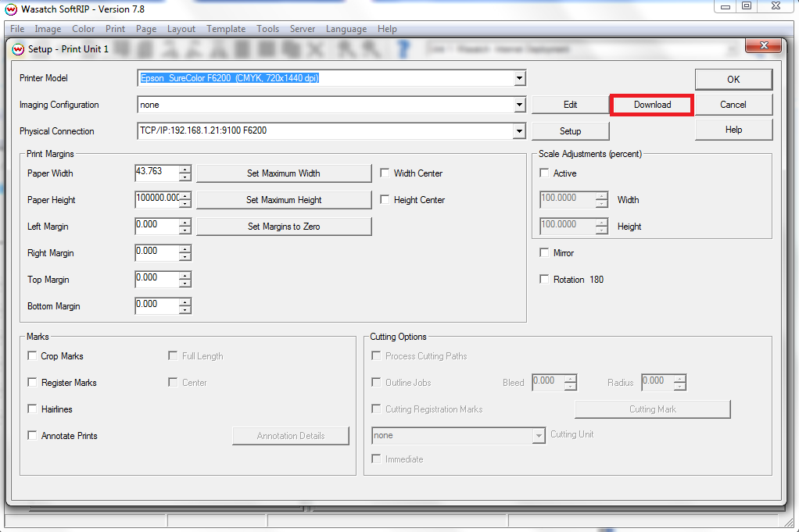The height and width of the screenshot is (532, 799).
Task: Expand the Physical Connection dropdown
Action: (x=519, y=131)
